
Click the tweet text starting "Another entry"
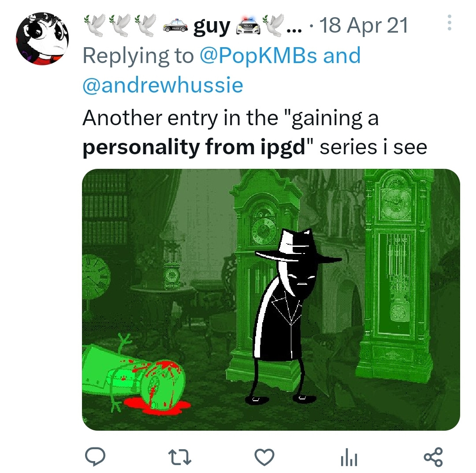tap(255, 133)
